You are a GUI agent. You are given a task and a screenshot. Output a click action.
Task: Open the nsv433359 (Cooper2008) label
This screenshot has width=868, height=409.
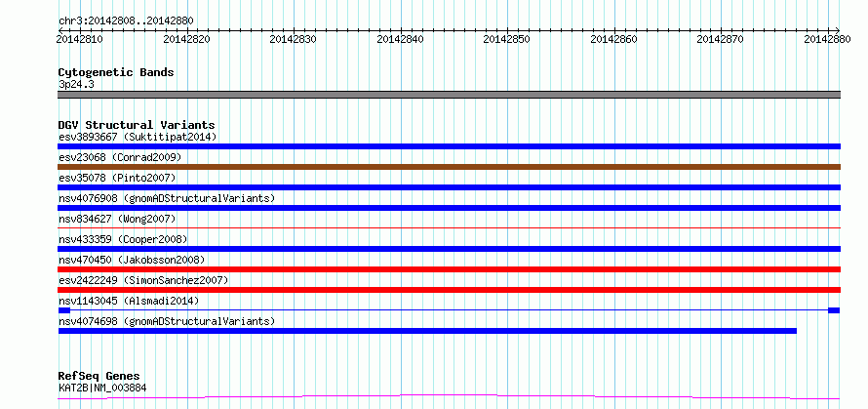tap(123, 239)
